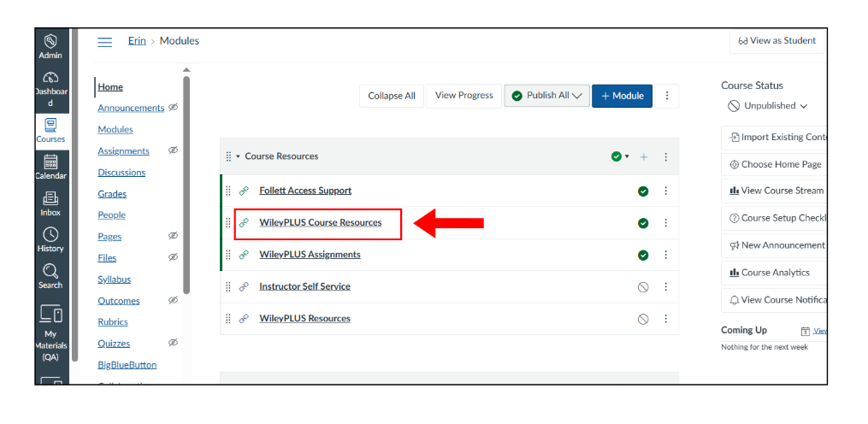Open the Admin shield icon in sidebar

[x=50, y=42]
